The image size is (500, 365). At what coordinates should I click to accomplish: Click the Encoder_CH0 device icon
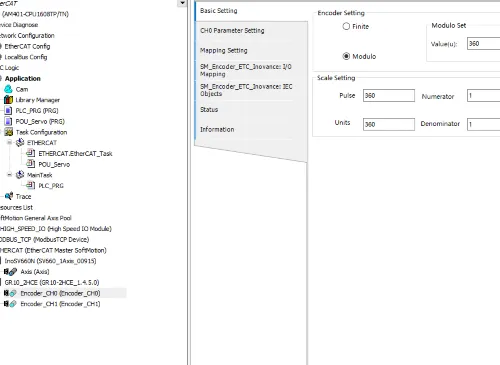point(10,293)
